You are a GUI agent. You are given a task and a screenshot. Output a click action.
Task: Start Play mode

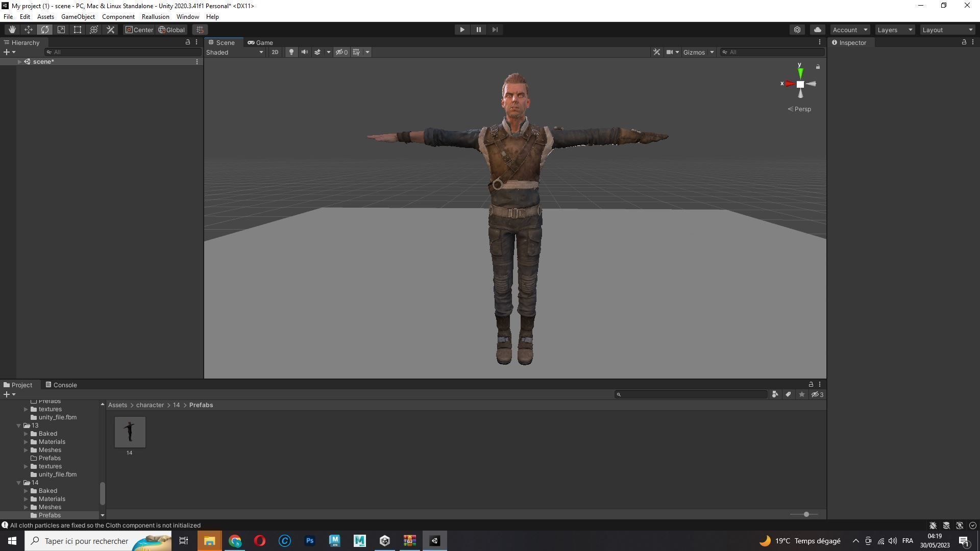(x=462, y=30)
